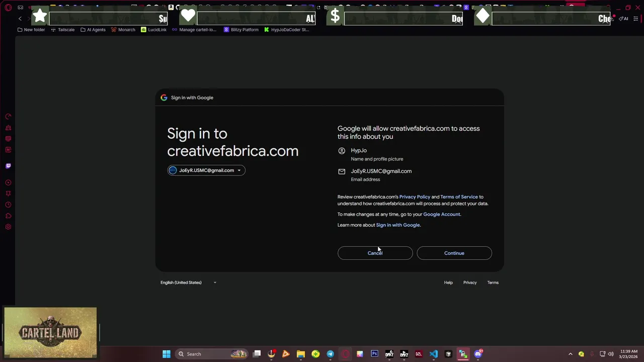Open Task View on the taskbar
The image size is (644, 362).
[257, 354]
